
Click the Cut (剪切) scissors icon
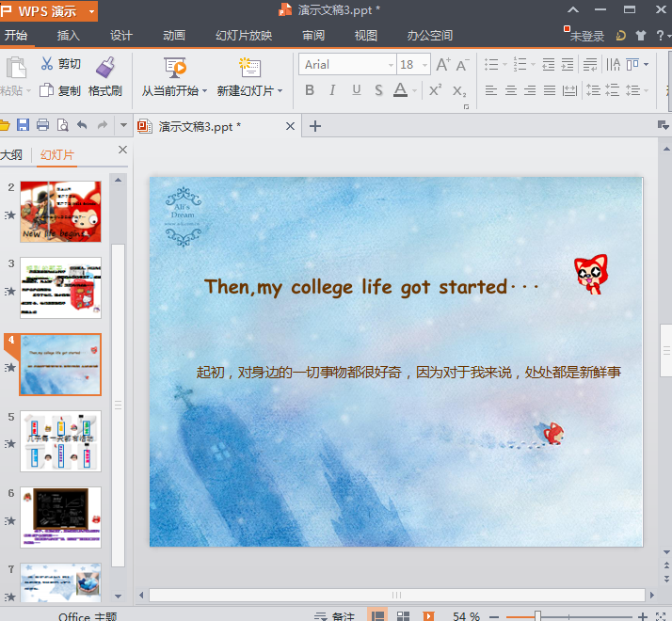tap(47, 63)
